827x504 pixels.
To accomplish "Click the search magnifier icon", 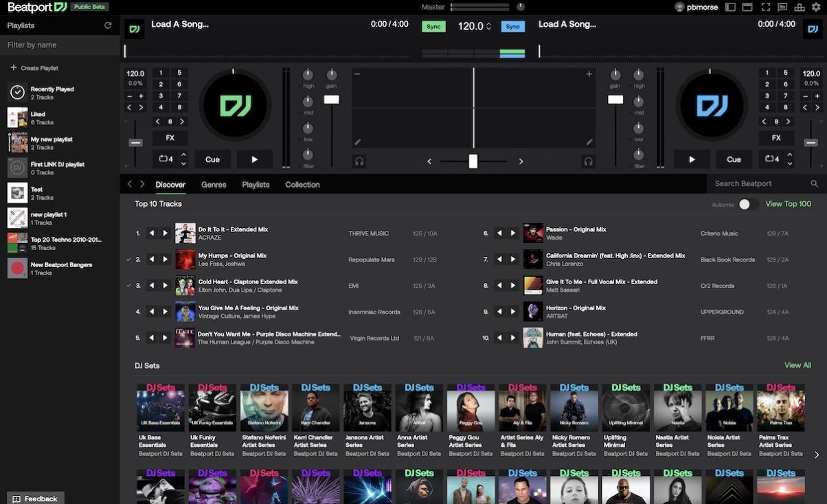I will coord(814,184).
